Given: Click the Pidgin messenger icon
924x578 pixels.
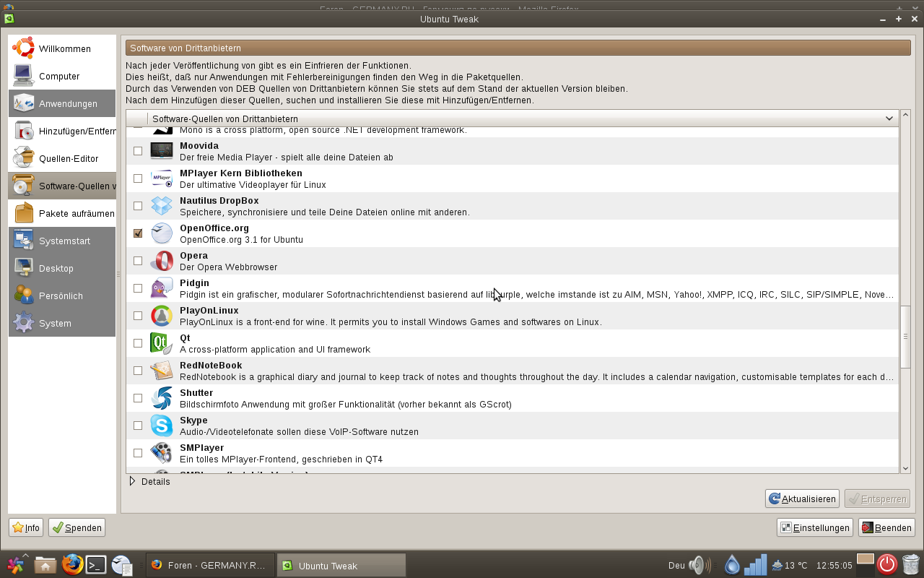Looking at the screenshot, I should (161, 288).
